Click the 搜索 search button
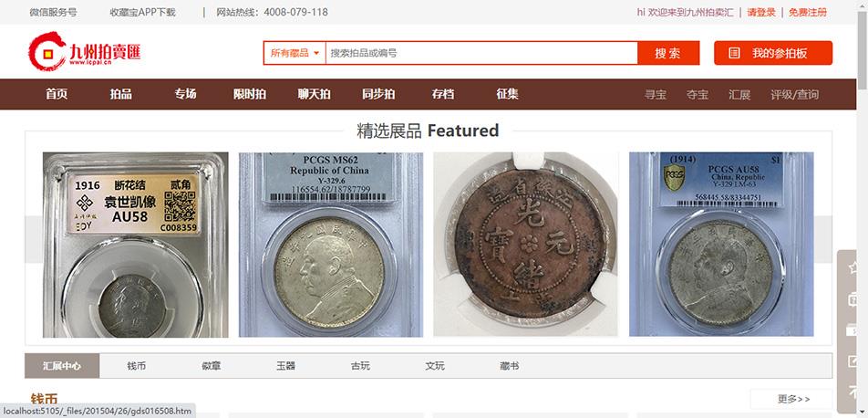 (x=668, y=53)
